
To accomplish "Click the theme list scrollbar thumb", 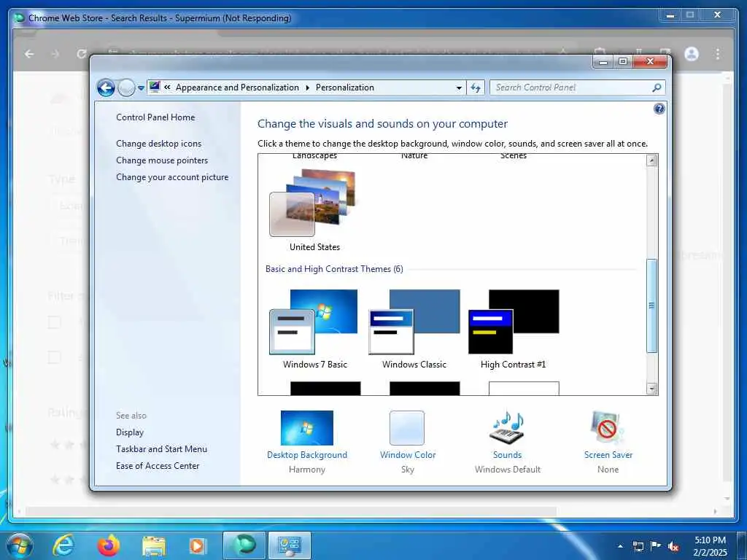I will click(x=652, y=306).
